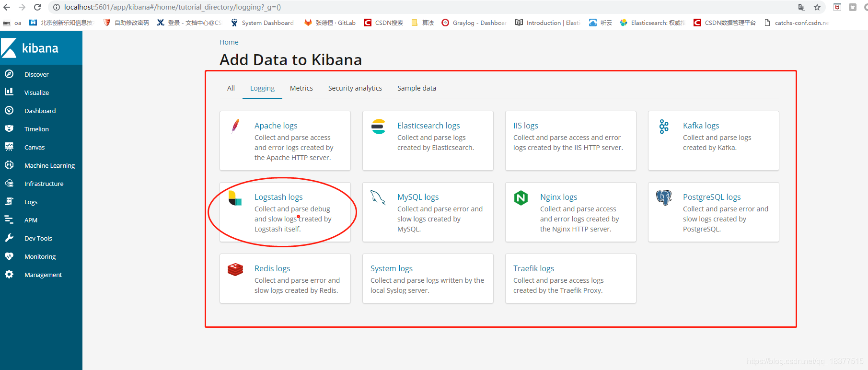Open the Redis logs tutorial
The height and width of the screenshot is (370, 868).
coord(285,278)
